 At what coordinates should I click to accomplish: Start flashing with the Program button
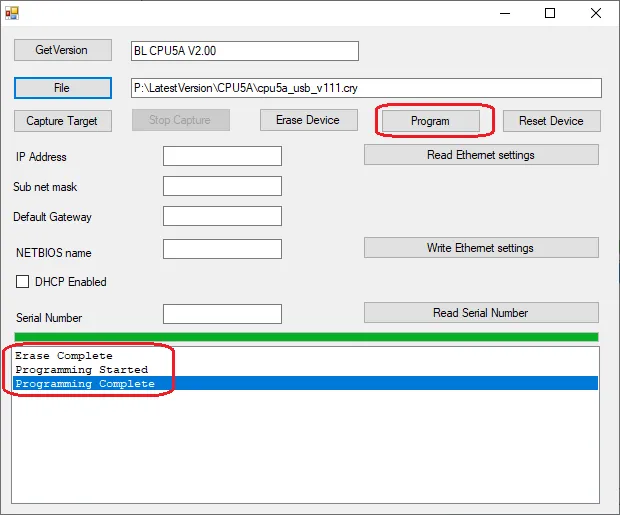click(x=431, y=121)
